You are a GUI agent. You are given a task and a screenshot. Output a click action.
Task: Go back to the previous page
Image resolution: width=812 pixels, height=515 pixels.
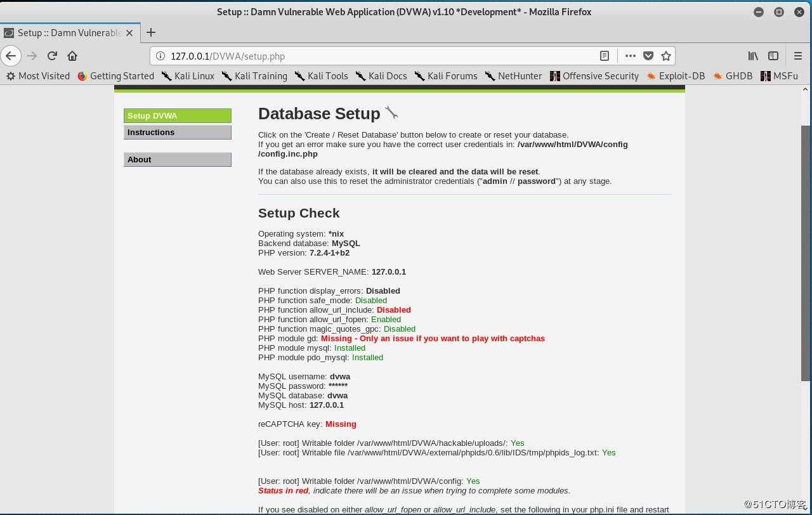(x=11, y=56)
